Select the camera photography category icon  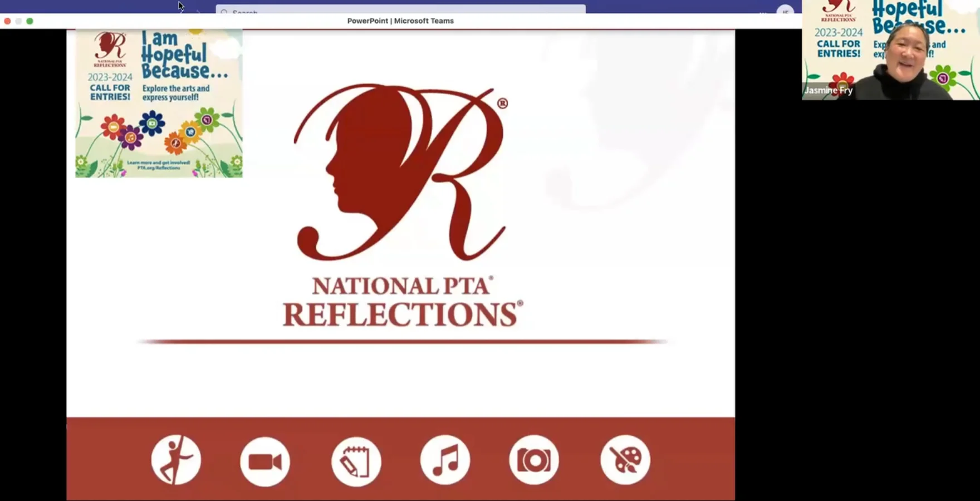pyautogui.click(x=534, y=460)
